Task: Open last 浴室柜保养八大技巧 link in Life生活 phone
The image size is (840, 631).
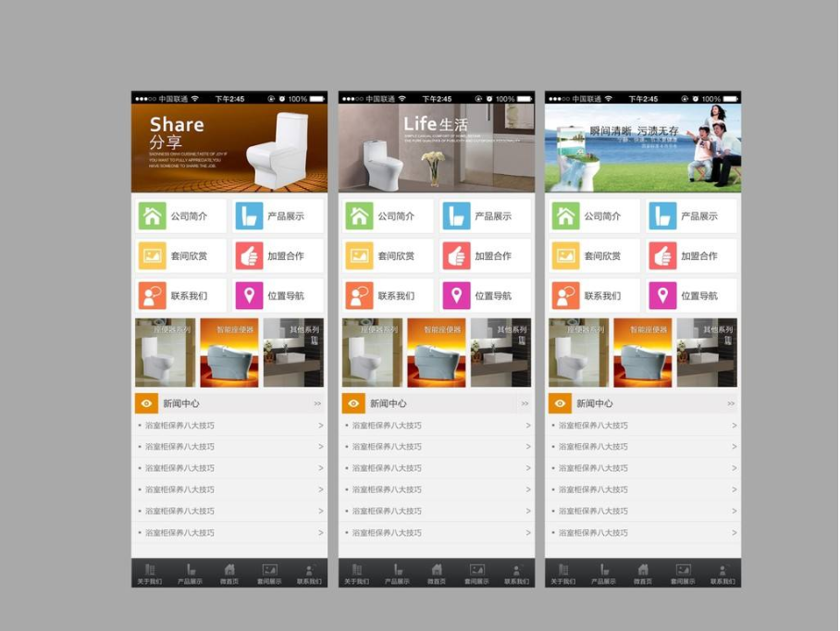Action: pos(387,533)
